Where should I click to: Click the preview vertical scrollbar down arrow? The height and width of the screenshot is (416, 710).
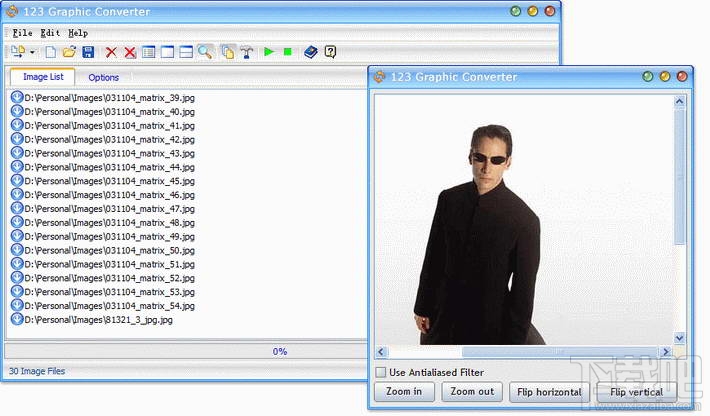click(679, 338)
